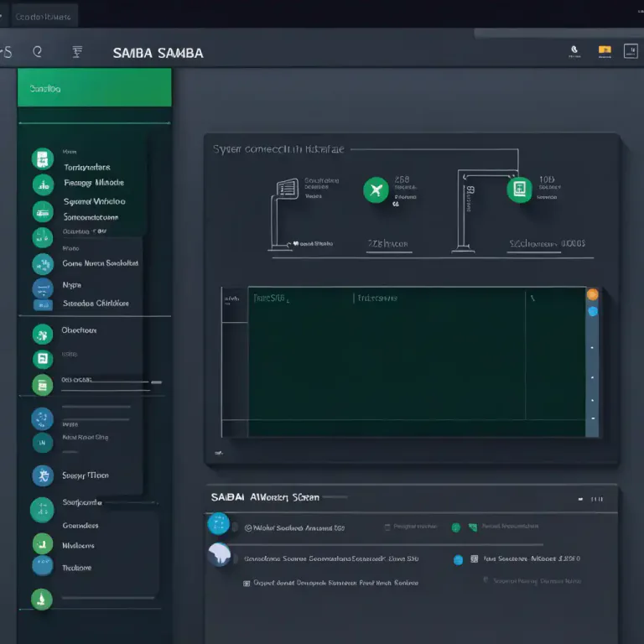This screenshot has height=644, width=644.
Task: Open Tlrolcore in the sidebar
Action: point(76,568)
